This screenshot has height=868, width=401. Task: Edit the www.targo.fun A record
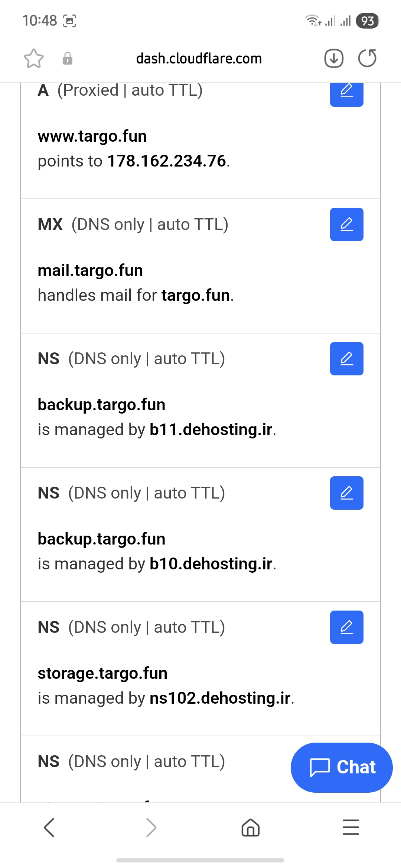tap(346, 93)
